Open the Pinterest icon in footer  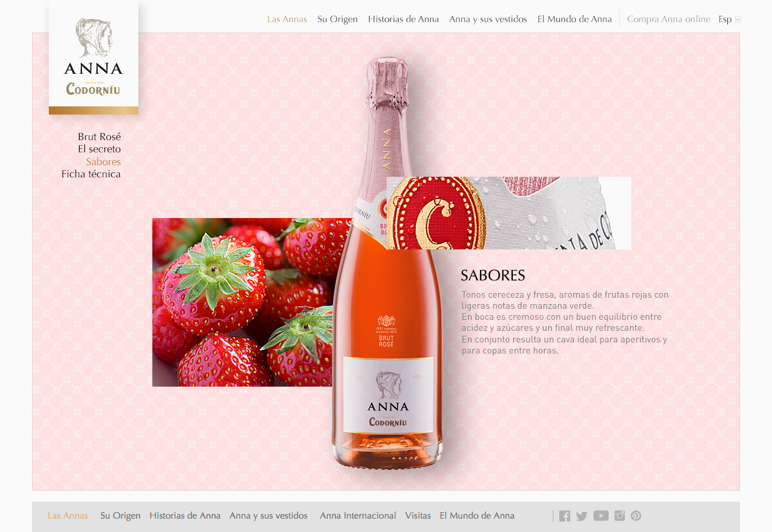tap(636, 516)
